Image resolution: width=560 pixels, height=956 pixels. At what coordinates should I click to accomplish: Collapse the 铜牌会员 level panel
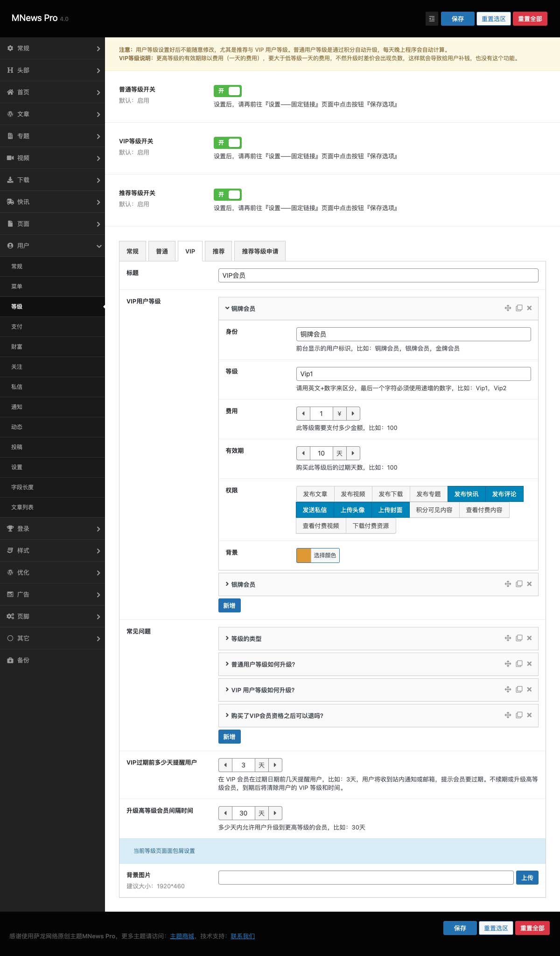coord(243,309)
